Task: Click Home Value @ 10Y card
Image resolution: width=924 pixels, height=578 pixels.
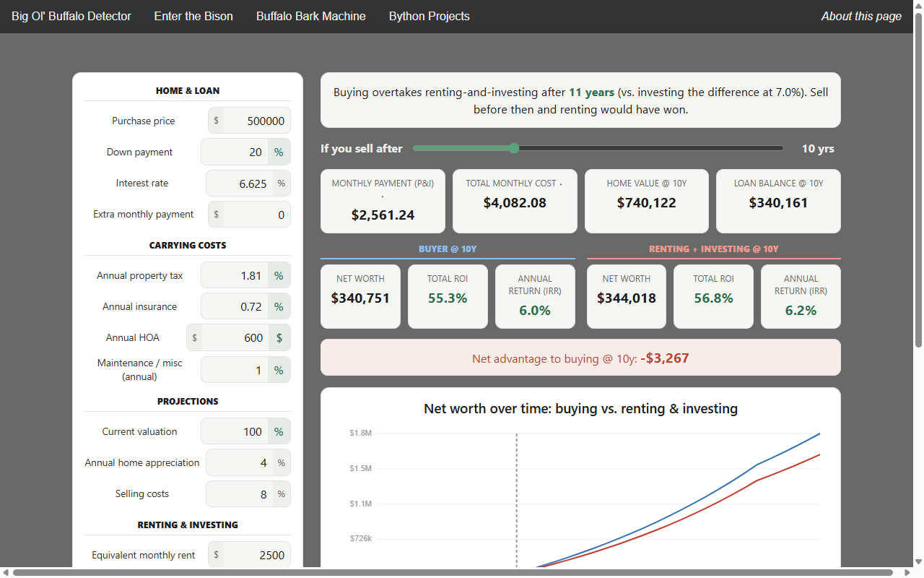Action: 647,202
